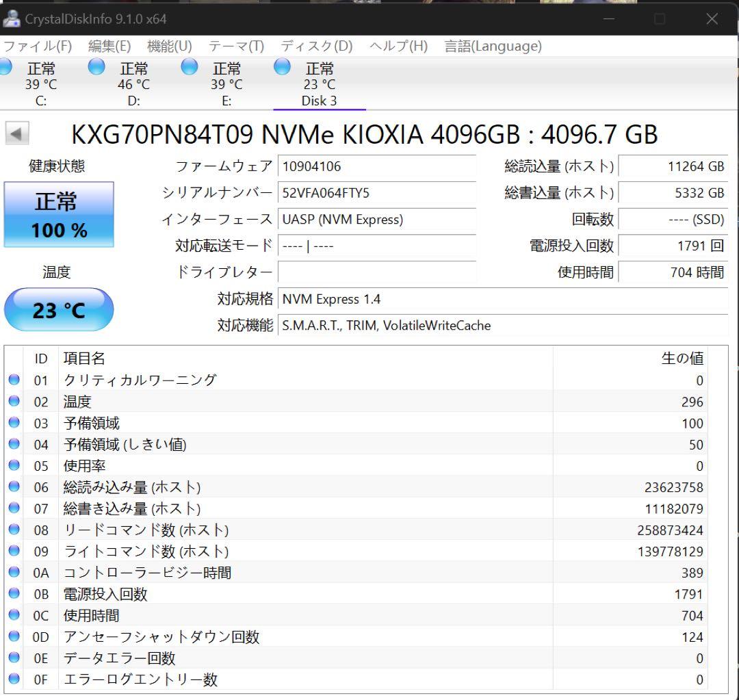Click the blue indicator next to Disk 3
Image resolution: width=739 pixels, height=700 pixels.
tap(281, 67)
